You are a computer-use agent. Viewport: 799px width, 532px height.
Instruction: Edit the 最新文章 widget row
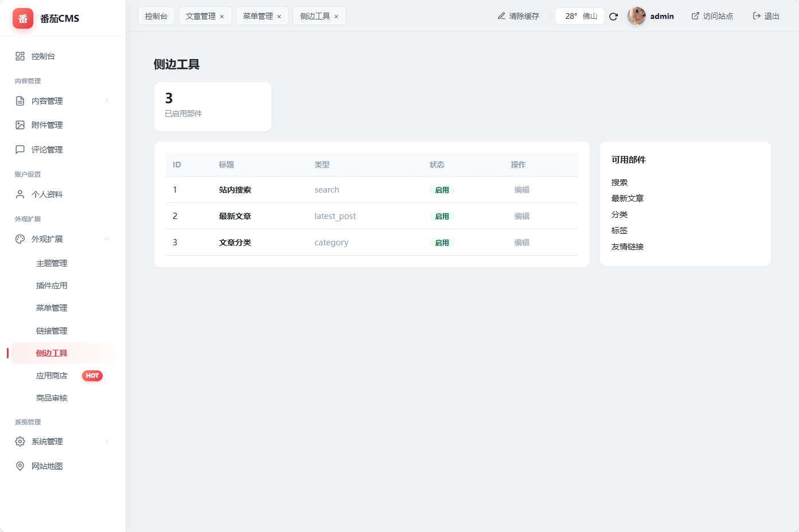[x=522, y=216]
